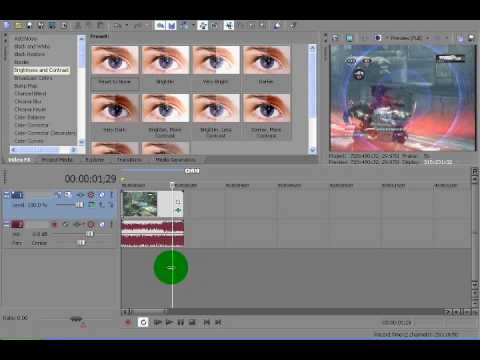
Task: Open project properties from the toolbar
Action: point(64,26)
